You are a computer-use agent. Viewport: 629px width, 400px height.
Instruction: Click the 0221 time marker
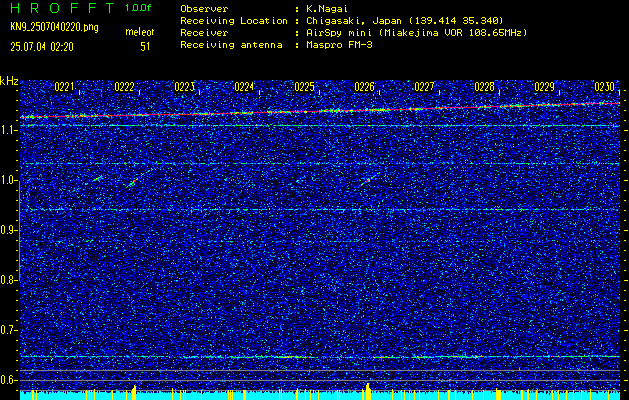pos(64,87)
